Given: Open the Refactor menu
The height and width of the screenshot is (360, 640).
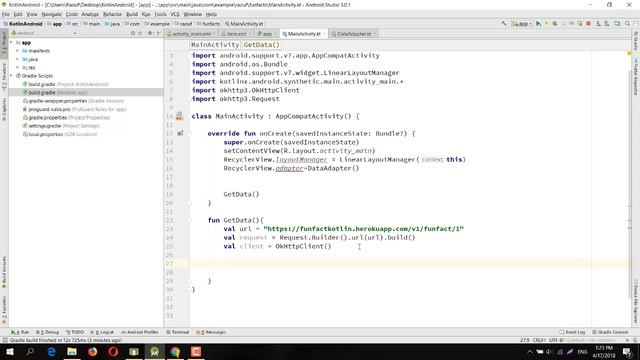Looking at the screenshot, I should point(112,14).
